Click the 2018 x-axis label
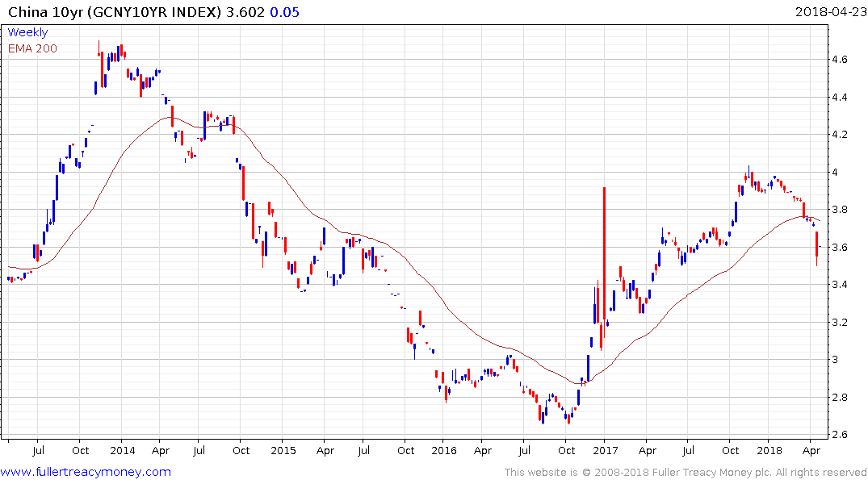The height and width of the screenshot is (484, 868). click(x=769, y=450)
